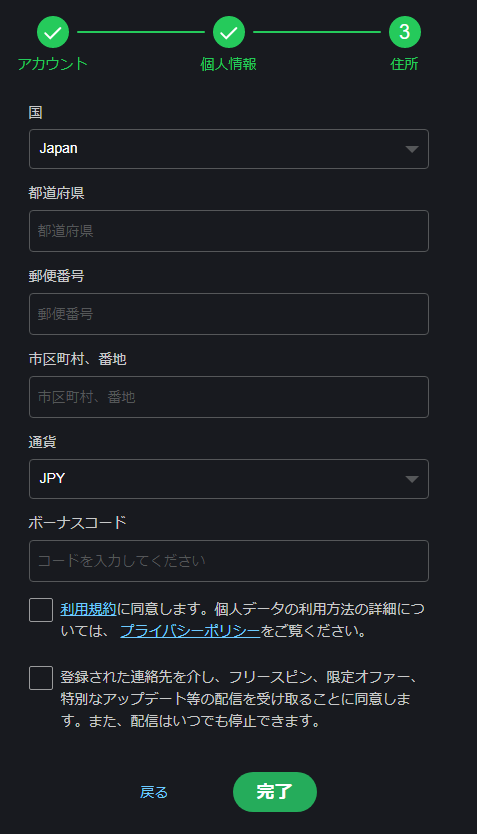
Task: Expand the 国 select box showing Japan
Action: click(229, 149)
